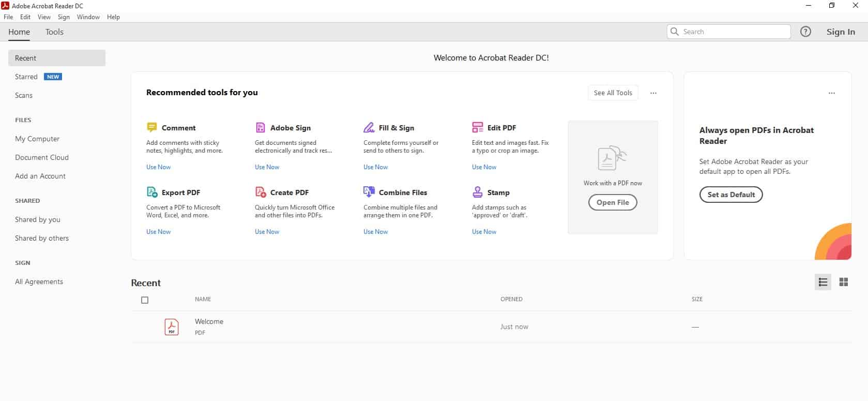Click the search magnifier icon
Screen dimensions: 868x401
pyautogui.click(x=674, y=32)
